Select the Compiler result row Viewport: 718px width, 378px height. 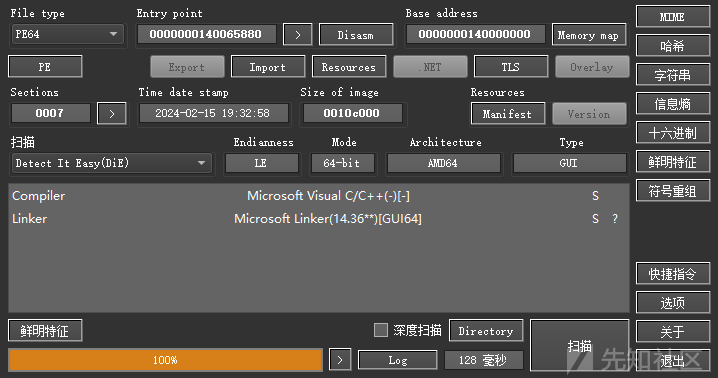[319, 196]
